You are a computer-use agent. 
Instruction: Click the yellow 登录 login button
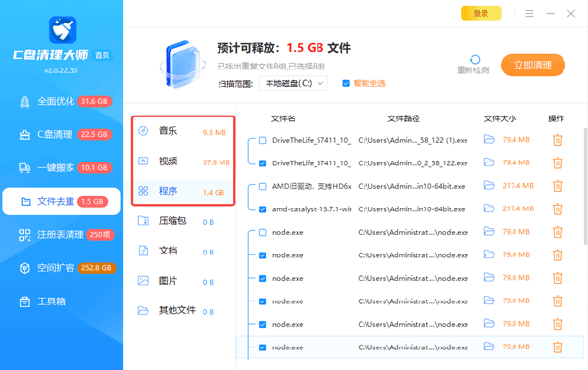coord(481,13)
